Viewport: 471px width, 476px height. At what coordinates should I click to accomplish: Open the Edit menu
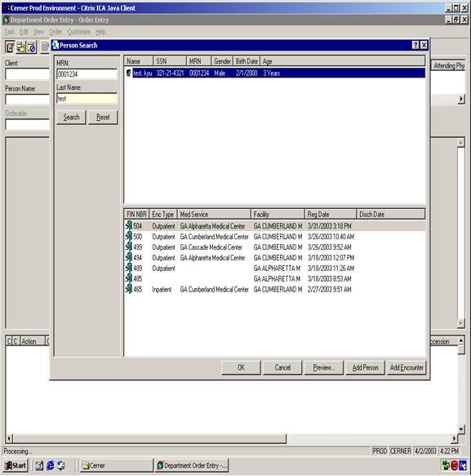point(24,32)
